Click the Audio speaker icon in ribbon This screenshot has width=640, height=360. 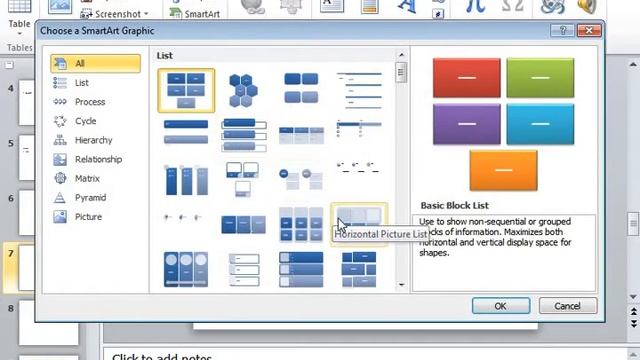587,7
